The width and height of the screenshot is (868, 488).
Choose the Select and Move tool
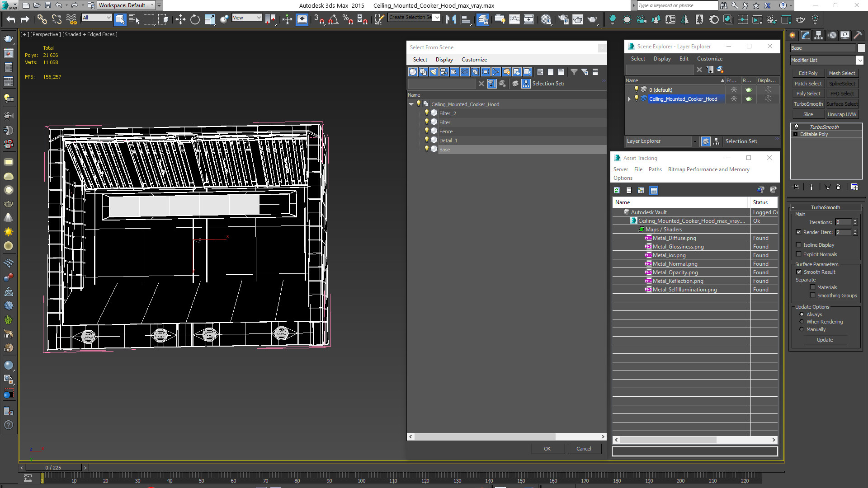tap(180, 19)
